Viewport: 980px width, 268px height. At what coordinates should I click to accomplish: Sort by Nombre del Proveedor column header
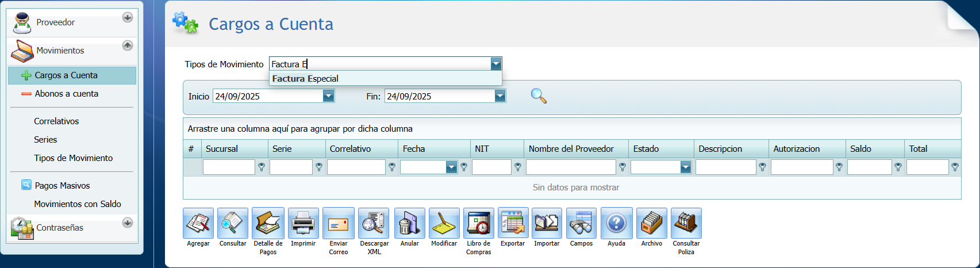(571, 149)
